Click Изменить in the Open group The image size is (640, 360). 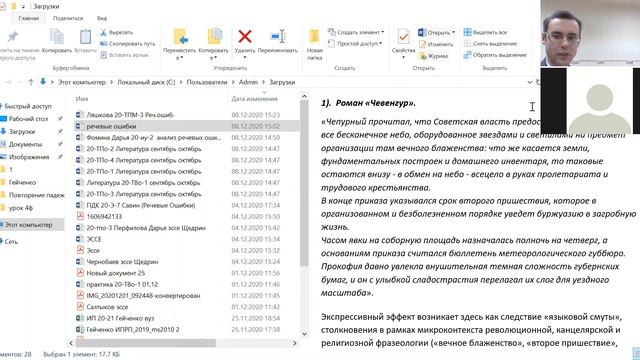coord(436,44)
